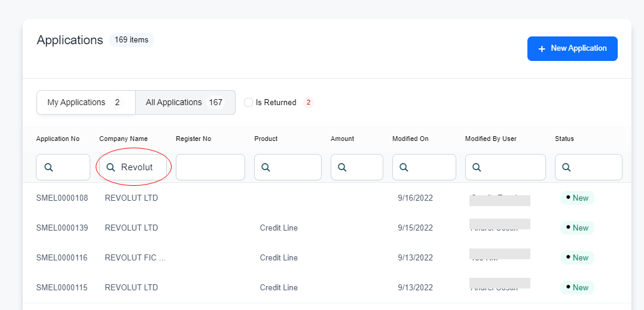Select the All Applications tab

[x=185, y=102]
